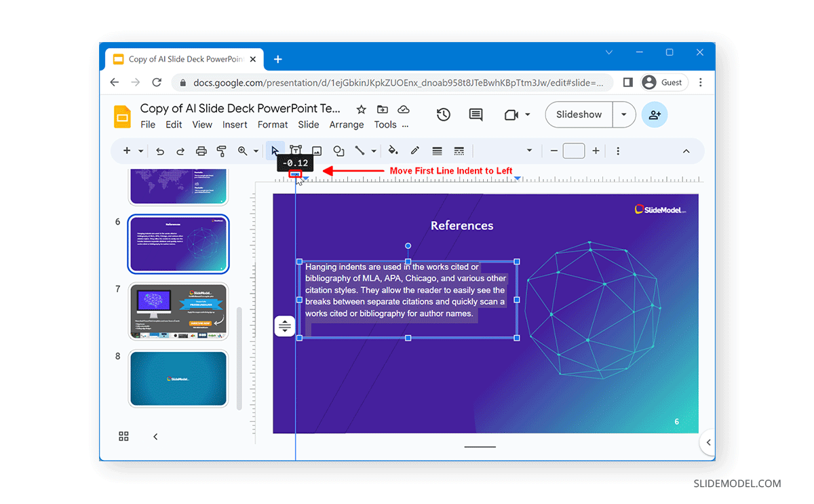Image resolution: width=814 pixels, height=504 pixels.
Task: Open the Guest profile button
Action: tap(664, 82)
